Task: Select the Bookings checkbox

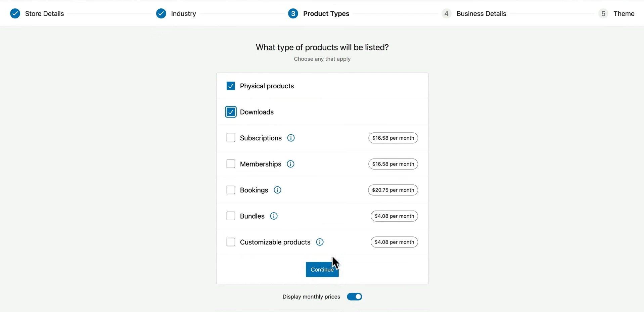Action: coord(231,190)
